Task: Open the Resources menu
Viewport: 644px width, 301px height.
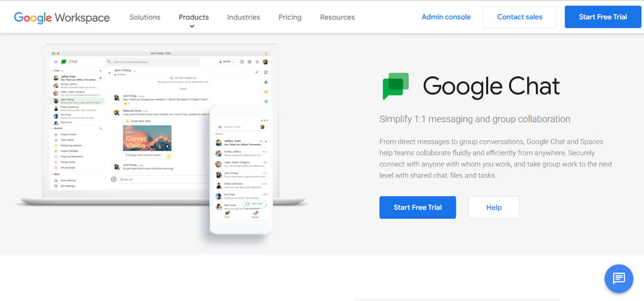Action: [x=337, y=17]
